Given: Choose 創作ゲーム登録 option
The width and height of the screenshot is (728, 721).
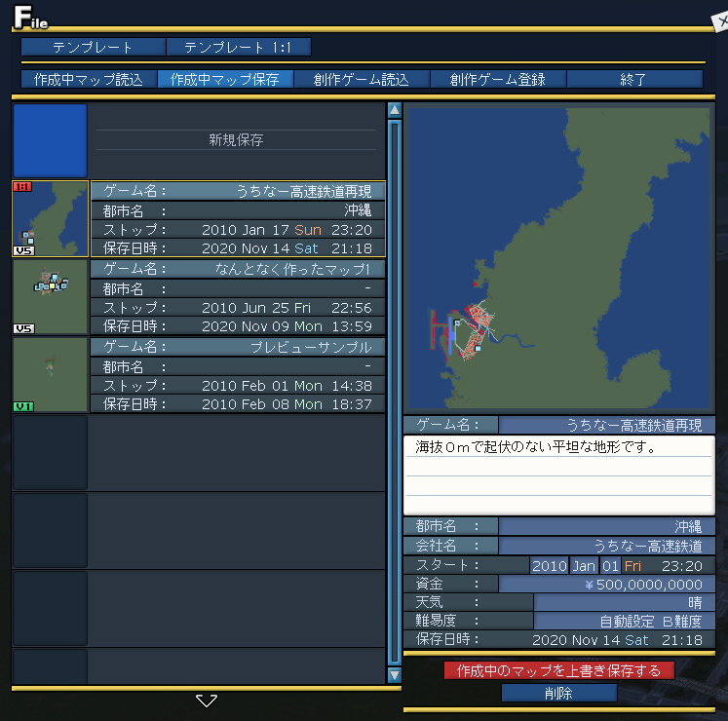Looking at the screenshot, I should pyautogui.click(x=498, y=80).
